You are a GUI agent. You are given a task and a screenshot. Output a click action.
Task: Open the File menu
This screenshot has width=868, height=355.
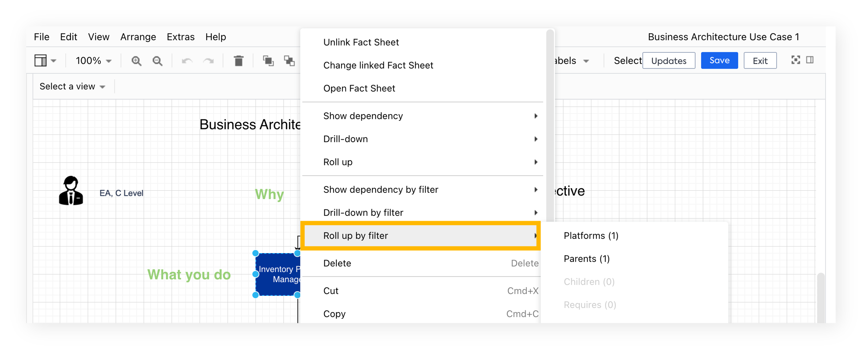(x=41, y=37)
